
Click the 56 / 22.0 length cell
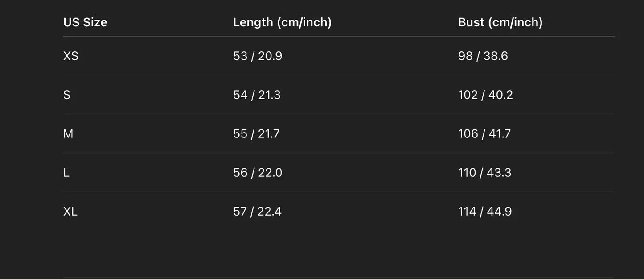click(258, 173)
